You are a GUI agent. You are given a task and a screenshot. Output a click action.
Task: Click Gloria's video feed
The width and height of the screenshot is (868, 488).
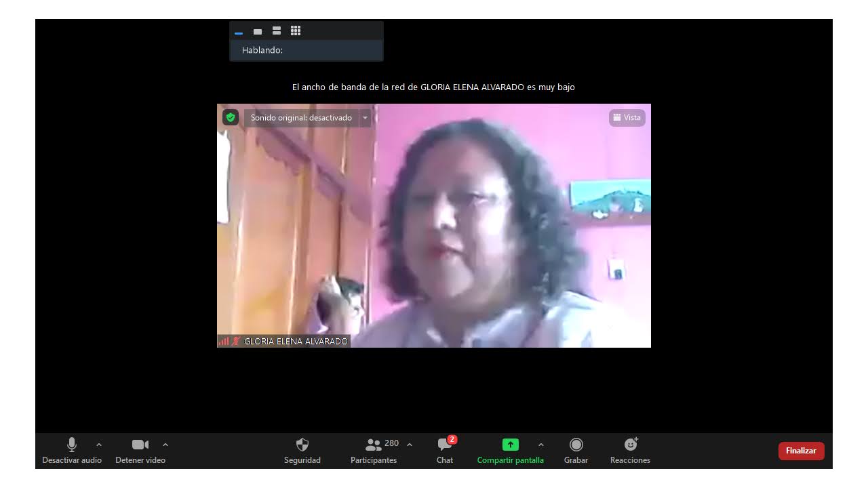(x=434, y=226)
